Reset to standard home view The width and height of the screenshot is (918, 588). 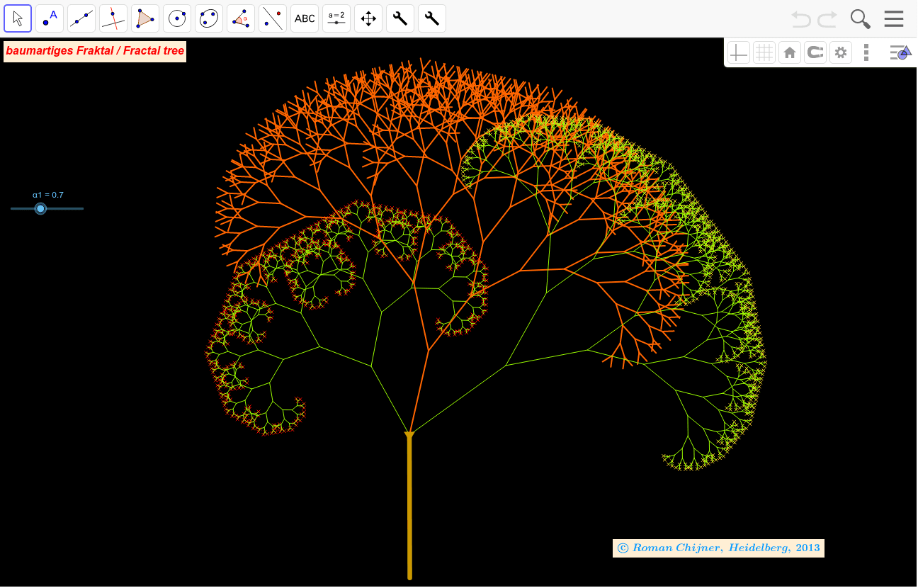(790, 52)
